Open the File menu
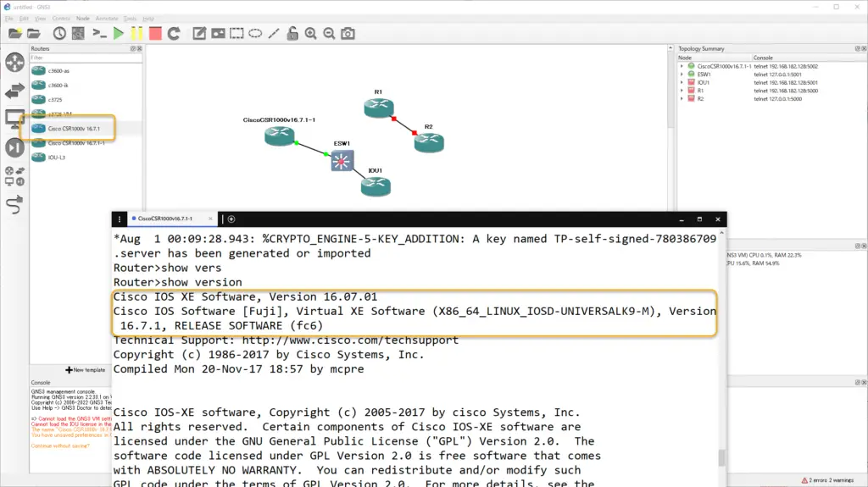 tap(8, 19)
